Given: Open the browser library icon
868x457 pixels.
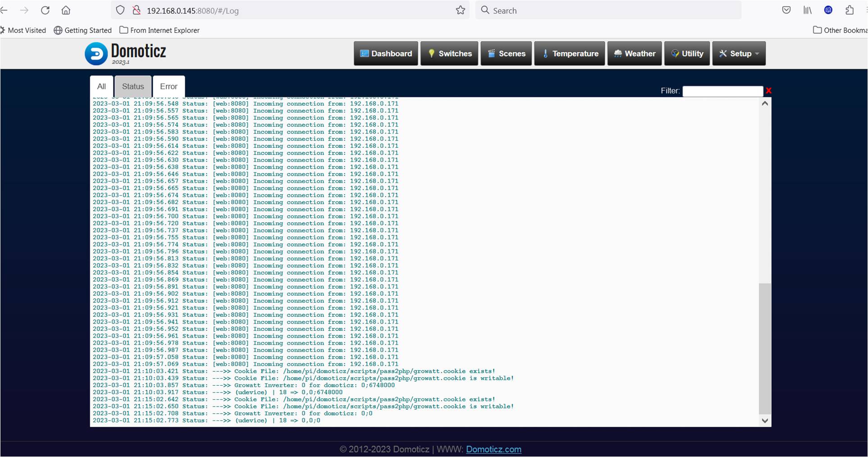Looking at the screenshot, I should (807, 10).
